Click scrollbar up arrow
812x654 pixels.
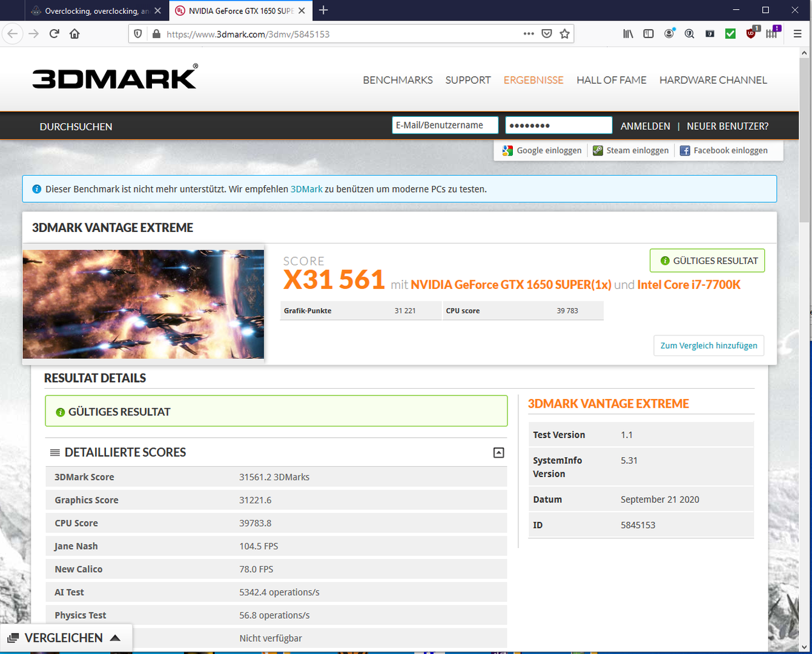[804, 53]
